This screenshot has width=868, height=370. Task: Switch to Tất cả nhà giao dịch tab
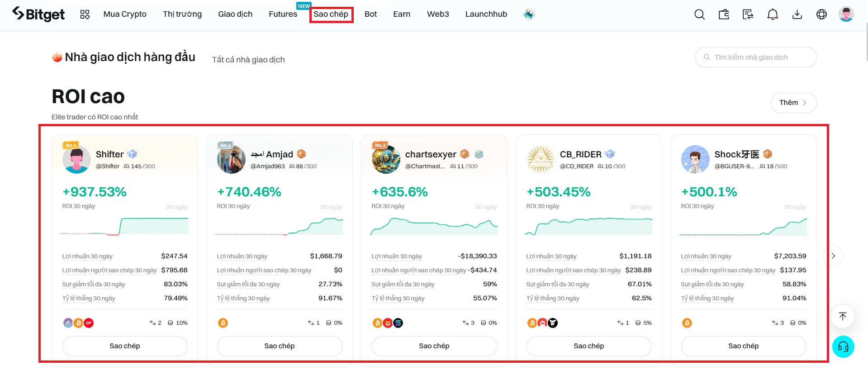[248, 60]
